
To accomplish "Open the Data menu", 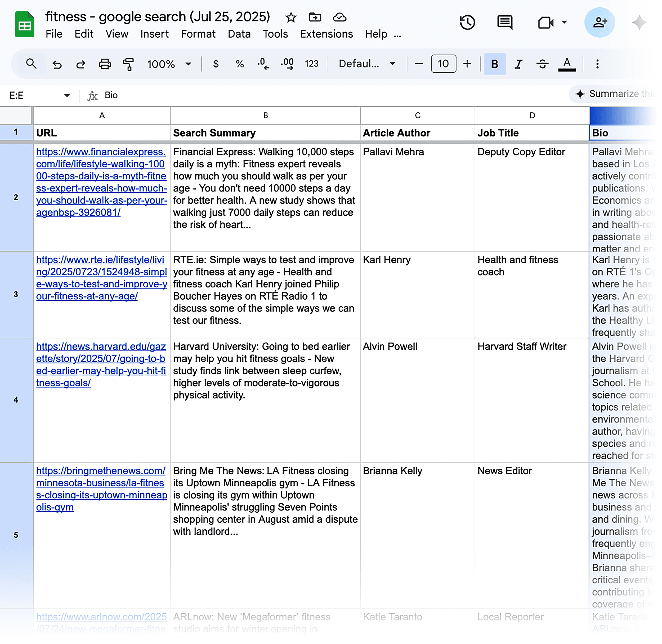I will click(x=239, y=34).
